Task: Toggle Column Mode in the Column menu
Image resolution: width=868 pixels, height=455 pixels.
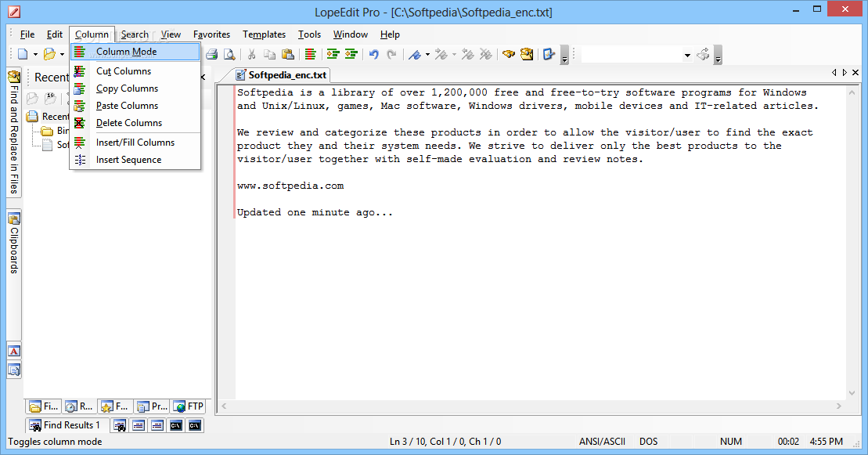Action: click(135, 52)
